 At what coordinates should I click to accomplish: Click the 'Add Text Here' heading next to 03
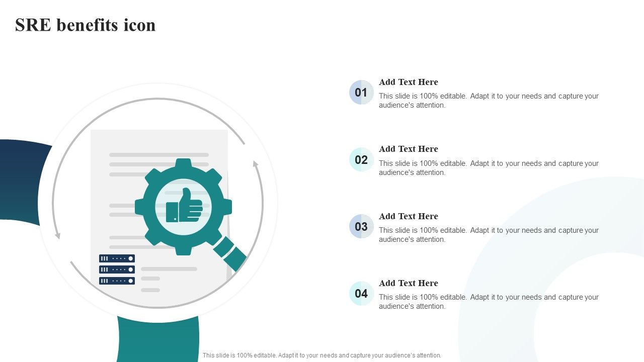409,216
